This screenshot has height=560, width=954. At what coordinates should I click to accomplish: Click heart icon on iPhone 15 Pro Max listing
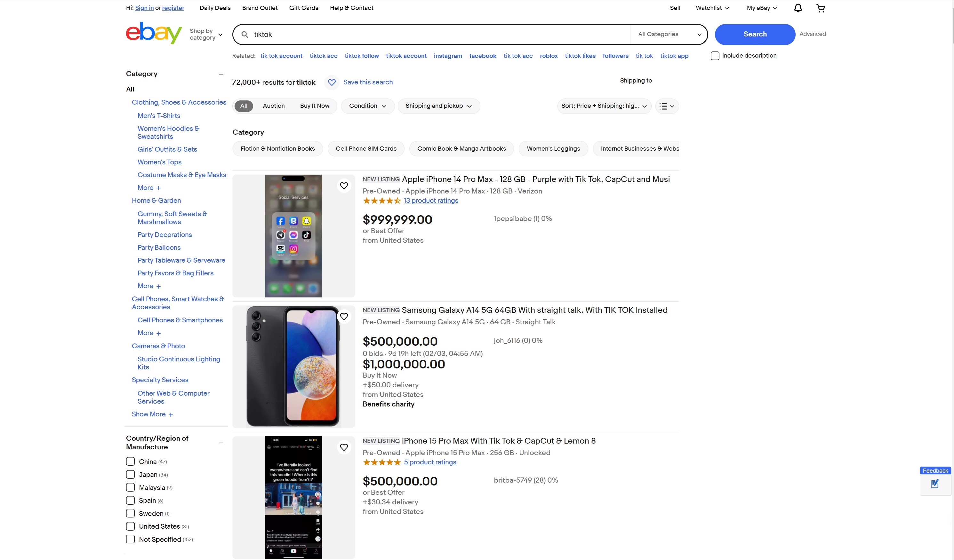pyautogui.click(x=344, y=447)
